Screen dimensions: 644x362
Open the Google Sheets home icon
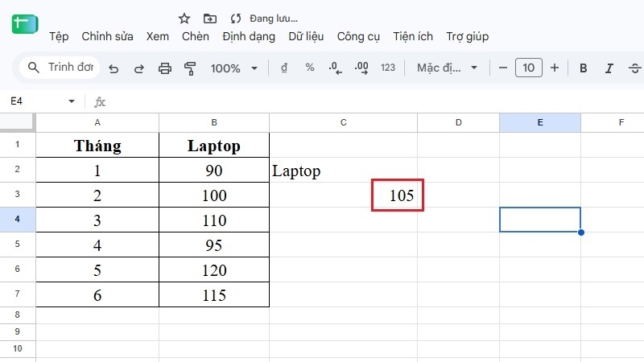[x=25, y=24]
